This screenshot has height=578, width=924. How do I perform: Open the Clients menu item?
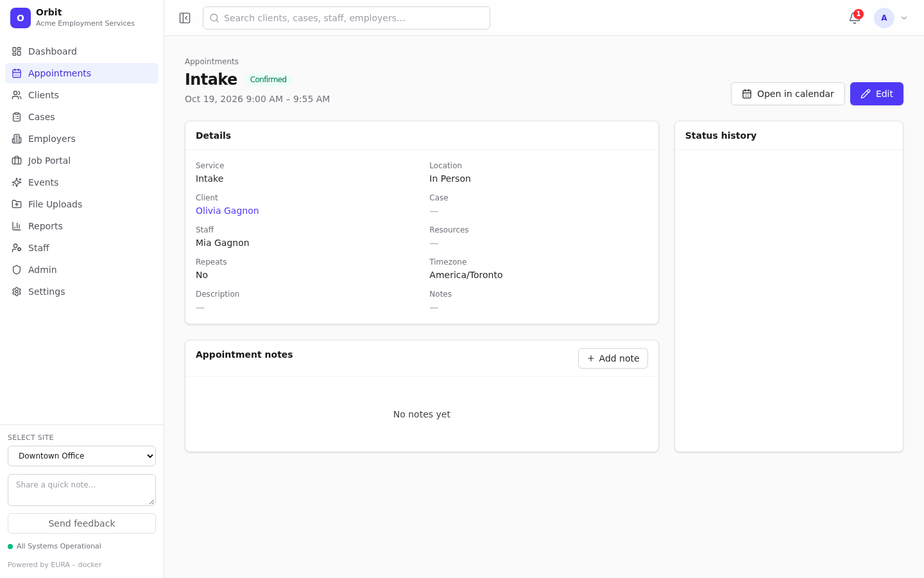(81, 95)
